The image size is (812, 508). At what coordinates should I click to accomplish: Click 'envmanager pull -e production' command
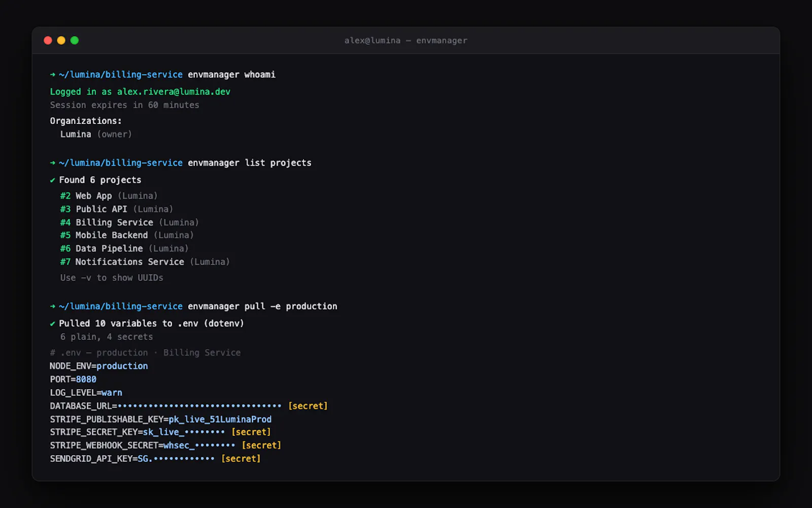point(262,306)
